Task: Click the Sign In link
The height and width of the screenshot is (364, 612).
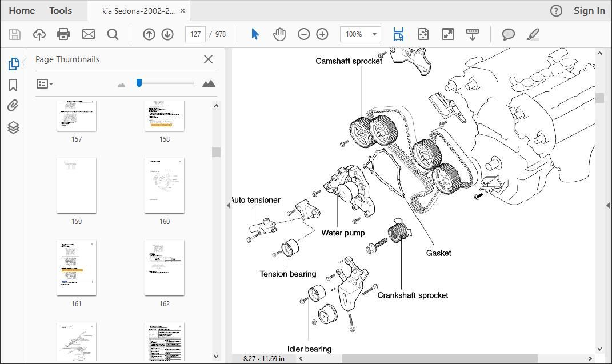Action: point(589,10)
